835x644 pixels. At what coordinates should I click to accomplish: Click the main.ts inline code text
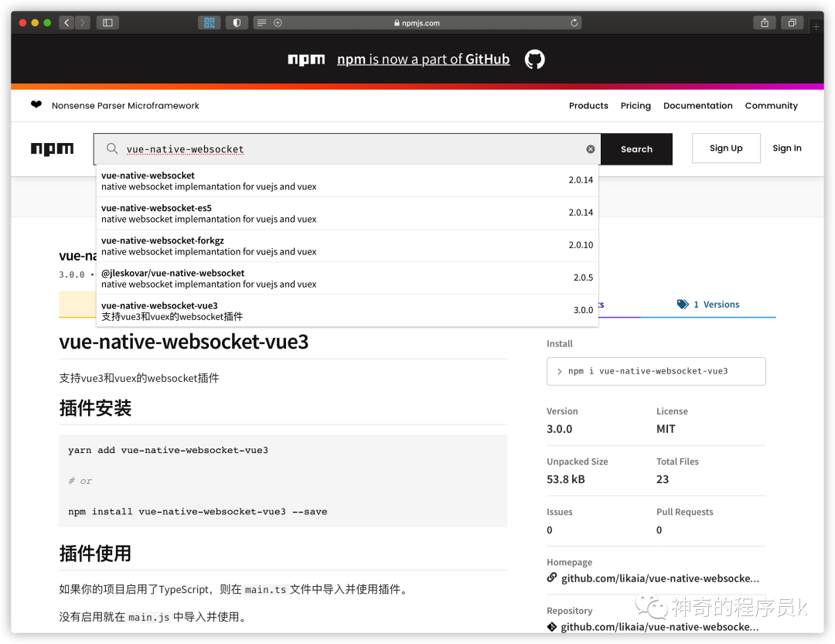(x=265, y=590)
